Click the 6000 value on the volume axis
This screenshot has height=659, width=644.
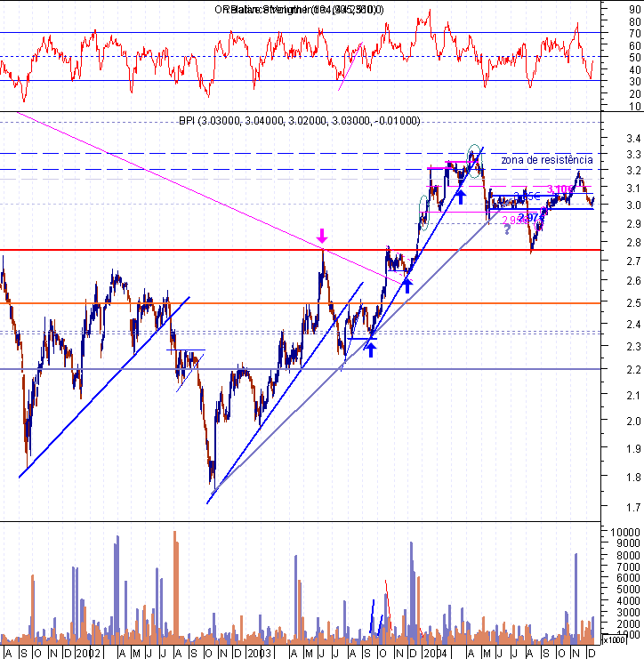(628, 578)
